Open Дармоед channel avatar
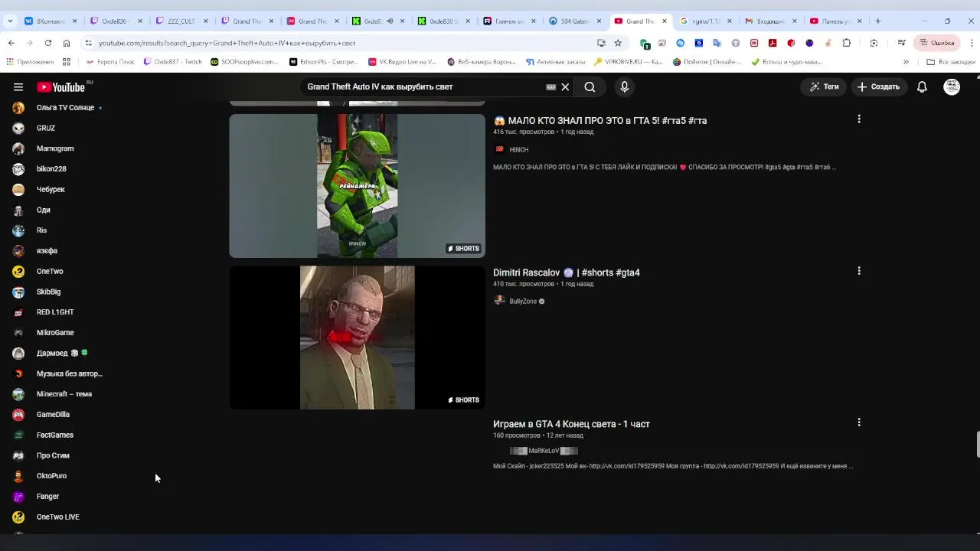The width and height of the screenshot is (980, 551). point(18,354)
